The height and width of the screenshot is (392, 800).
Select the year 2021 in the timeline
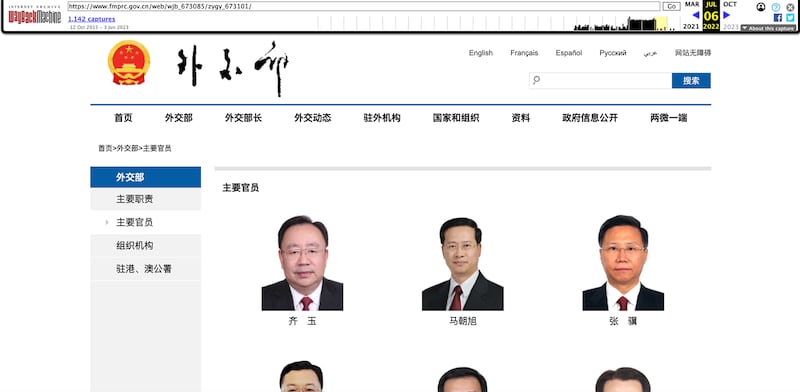pos(691,27)
